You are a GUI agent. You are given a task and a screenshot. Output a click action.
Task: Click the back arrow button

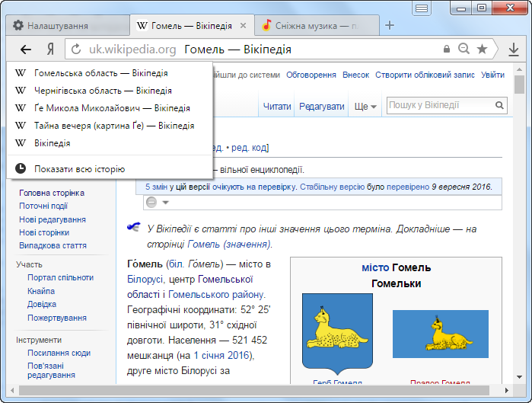[x=26, y=50]
